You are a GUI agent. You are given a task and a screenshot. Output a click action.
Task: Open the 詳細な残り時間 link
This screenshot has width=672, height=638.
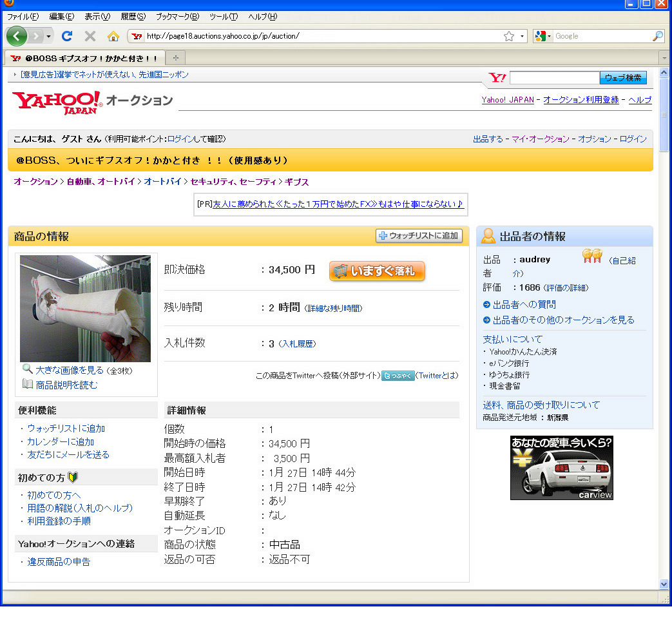pyautogui.click(x=333, y=308)
